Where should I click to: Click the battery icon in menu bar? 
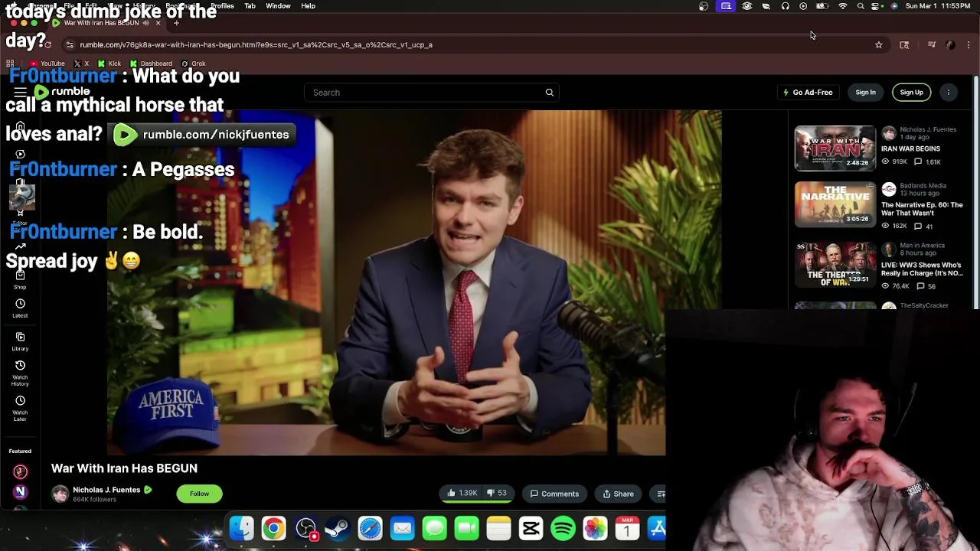pos(822,6)
